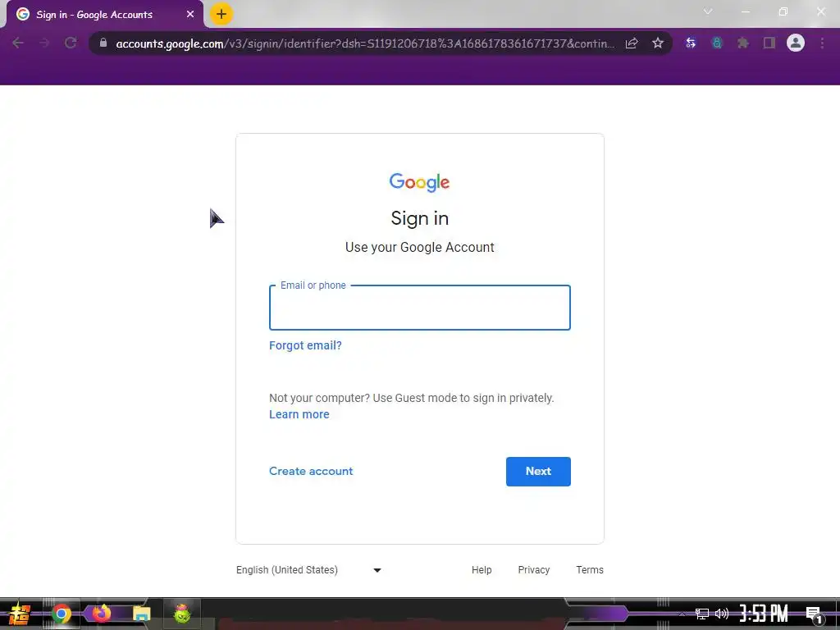
Task: Open the Terms link
Action: (x=590, y=570)
